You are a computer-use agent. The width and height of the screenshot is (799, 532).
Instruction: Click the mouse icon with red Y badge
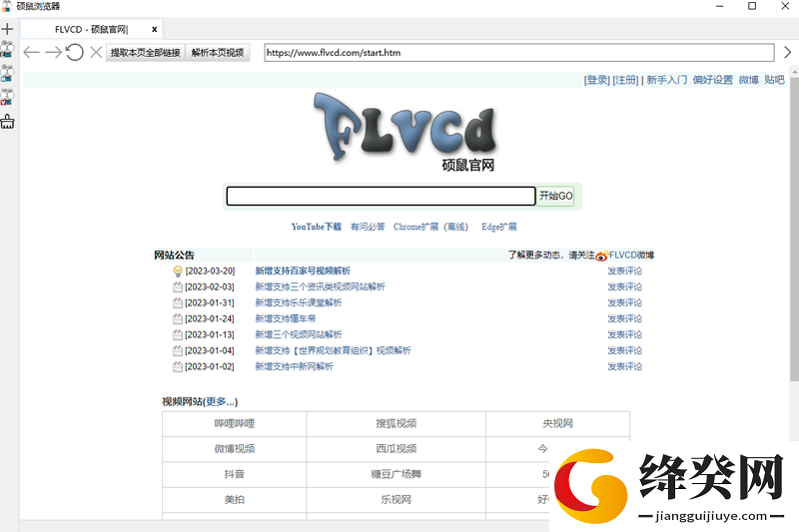7,97
